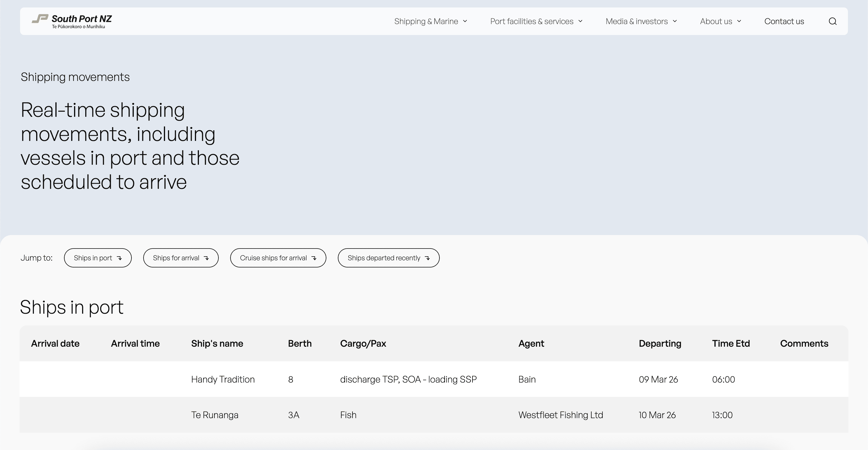Jump to Cruise ships for arrival
Viewport: 868px width, 450px height.
[x=273, y=258]
